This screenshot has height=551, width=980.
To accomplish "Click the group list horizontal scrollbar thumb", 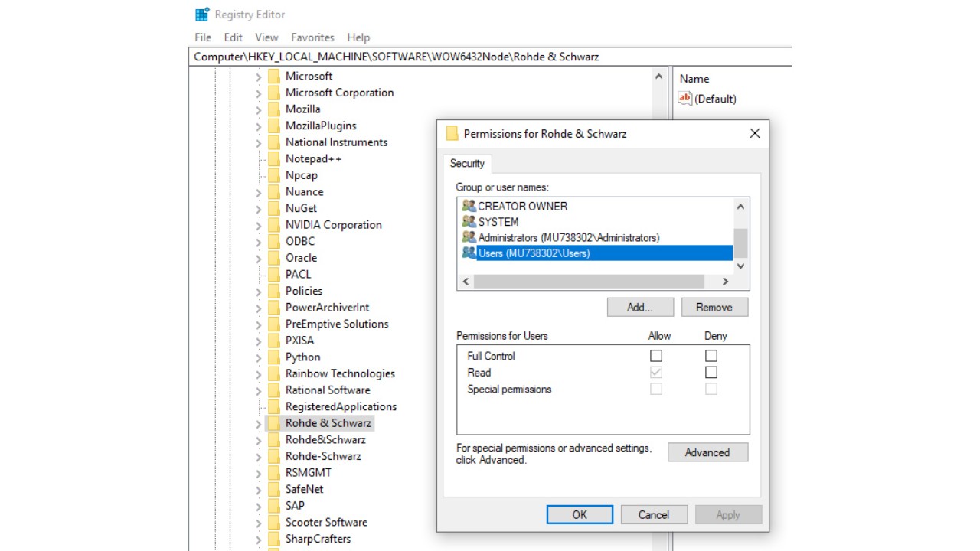I will [x=587, y=282].
